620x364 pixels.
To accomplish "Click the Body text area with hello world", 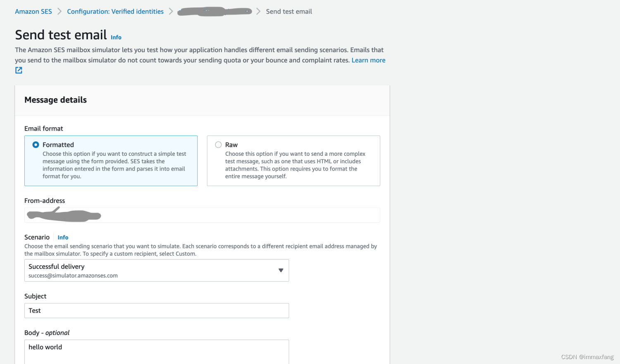I will click(x=157, y=352).
